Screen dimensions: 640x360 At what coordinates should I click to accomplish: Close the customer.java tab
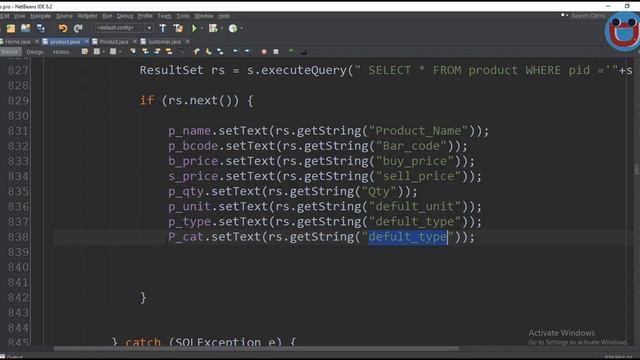click(x=187, y=42)
